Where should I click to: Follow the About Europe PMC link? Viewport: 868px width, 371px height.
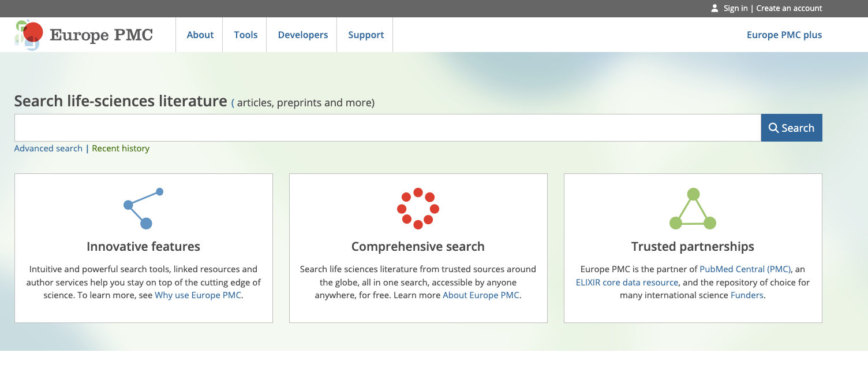[x=481, y=295]
